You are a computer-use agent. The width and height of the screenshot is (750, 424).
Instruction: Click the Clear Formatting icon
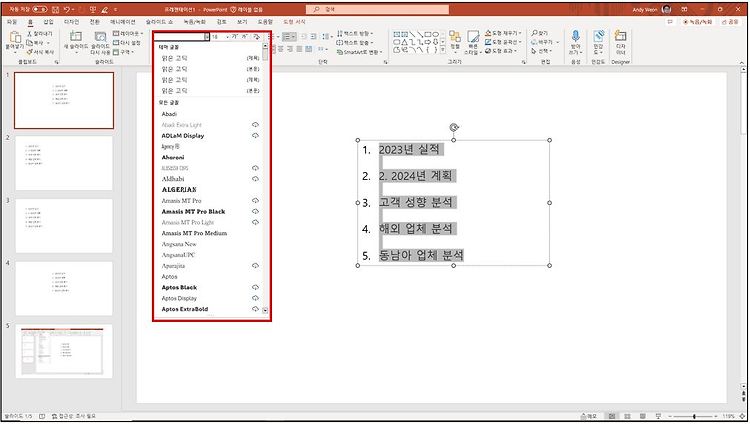256,36
